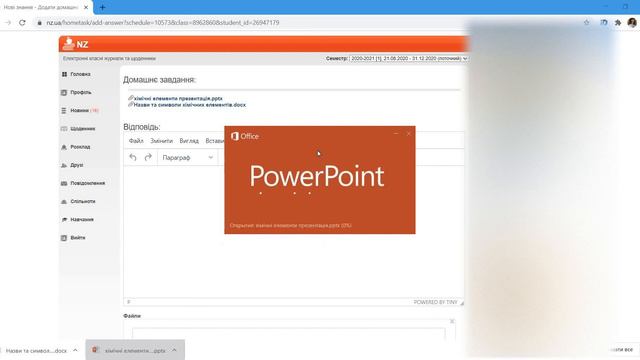This screenshot has height=360, width=640.
Task: Open the browser extensions puzzle icon
Action: click(x=618, y=23)
